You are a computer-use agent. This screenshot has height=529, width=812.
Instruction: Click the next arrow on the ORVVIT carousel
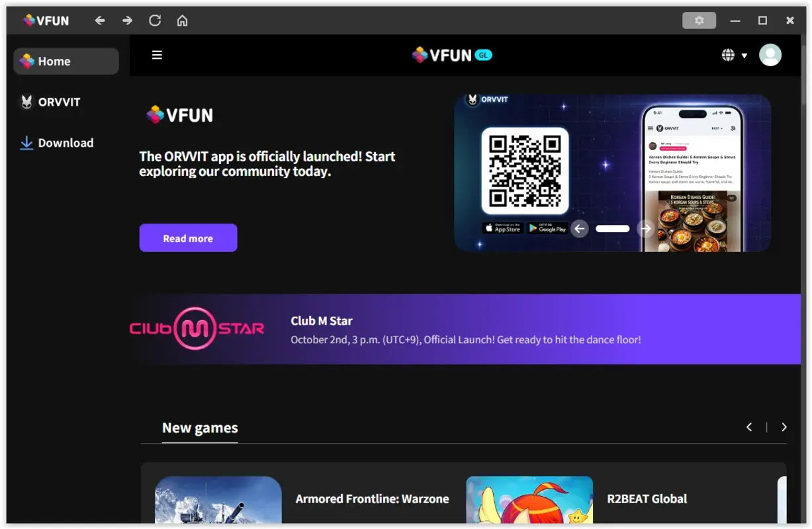645,228
